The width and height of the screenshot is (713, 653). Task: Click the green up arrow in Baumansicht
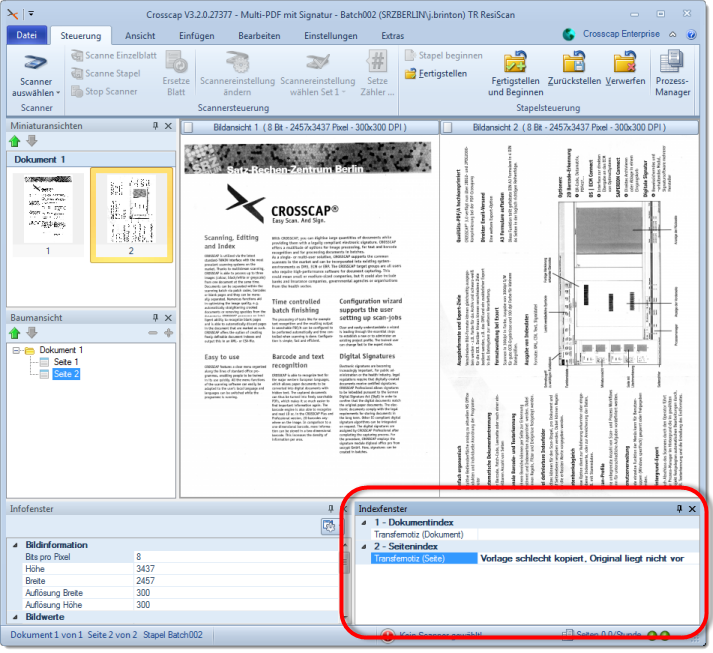point(15,331)
